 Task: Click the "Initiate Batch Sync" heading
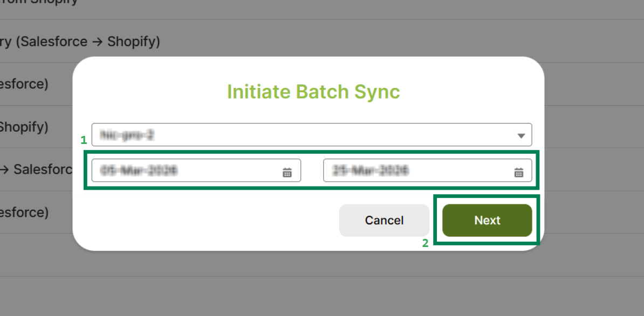point(313,92)
